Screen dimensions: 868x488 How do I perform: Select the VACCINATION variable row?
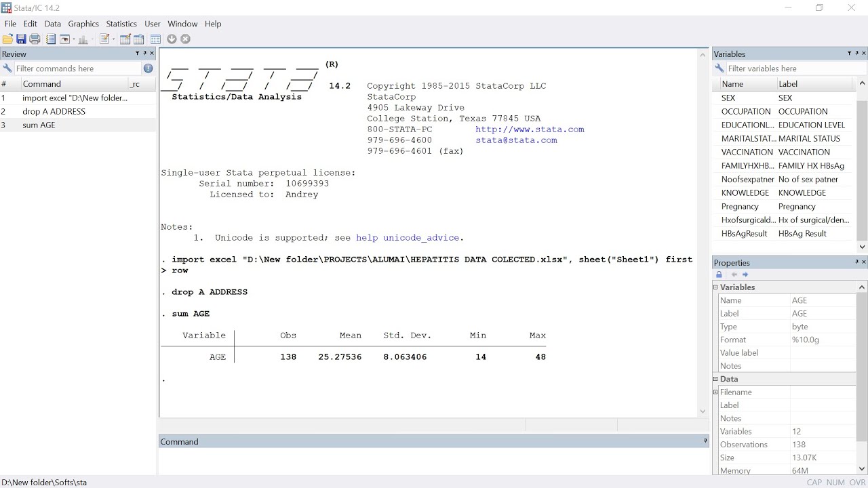pos(785,152)
